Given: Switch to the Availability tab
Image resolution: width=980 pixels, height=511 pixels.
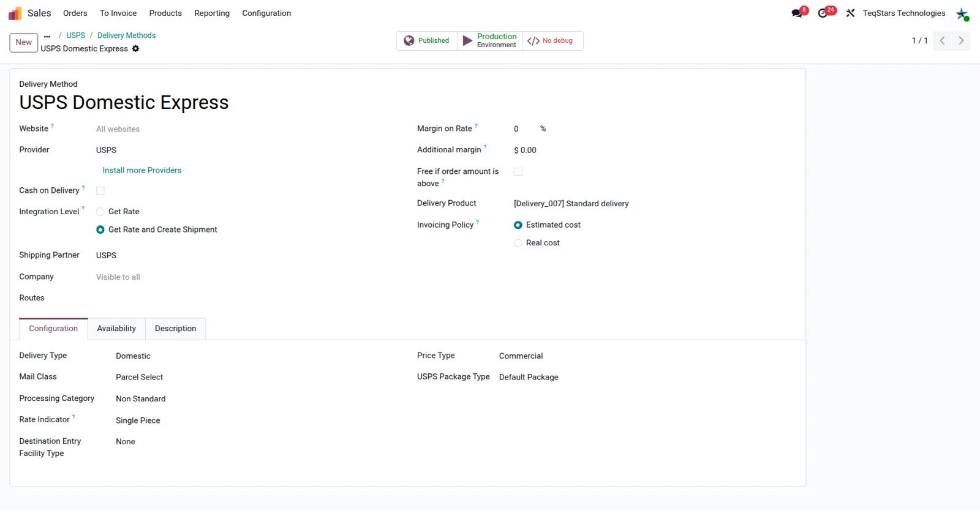Looking at the screenshot, I should (116, 329).
